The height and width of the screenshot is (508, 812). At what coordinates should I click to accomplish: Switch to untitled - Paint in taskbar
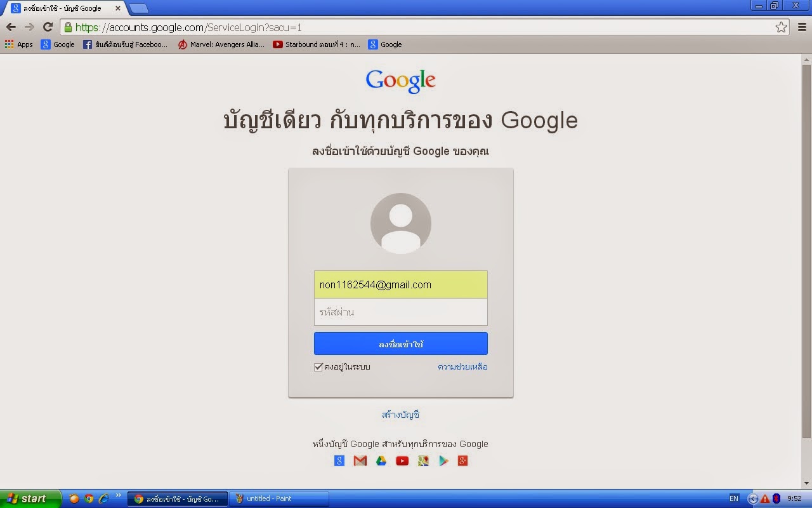(x=279, y=498)
